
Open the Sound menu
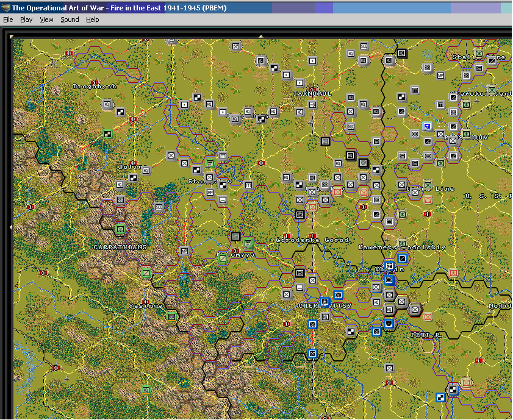[70, 20]
